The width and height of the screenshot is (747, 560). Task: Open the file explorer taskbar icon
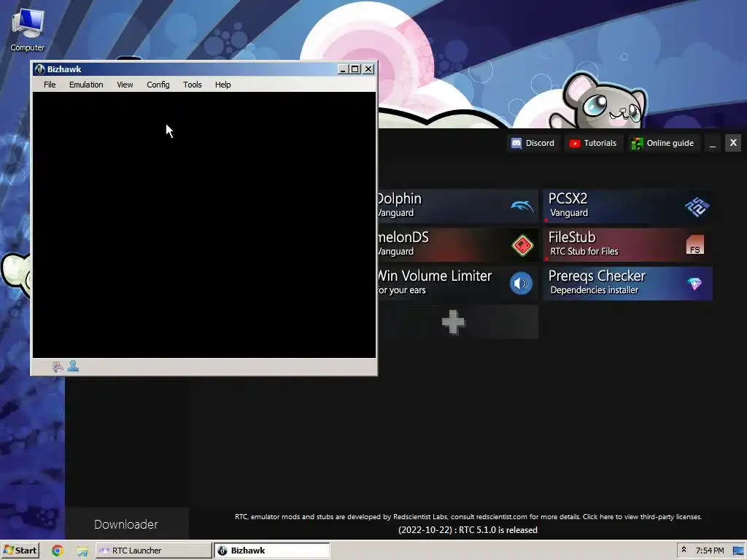point(82,551)
